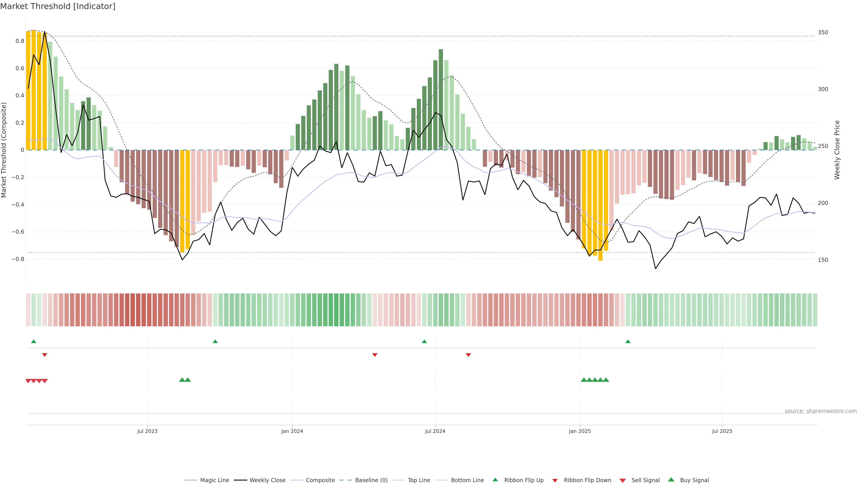Click the Market Threshold [Indicator] title
Screen dimensions: 868x488
click(x=58, y=6)
